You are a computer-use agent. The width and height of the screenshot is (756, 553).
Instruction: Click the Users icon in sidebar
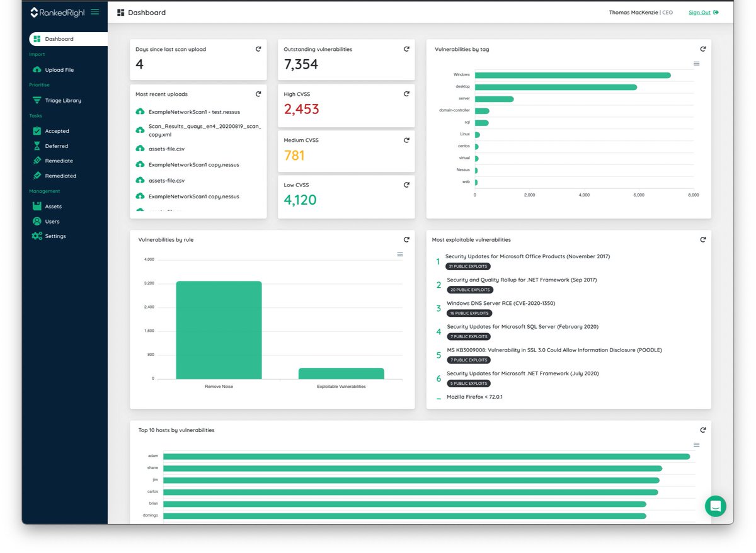(37, 221)
